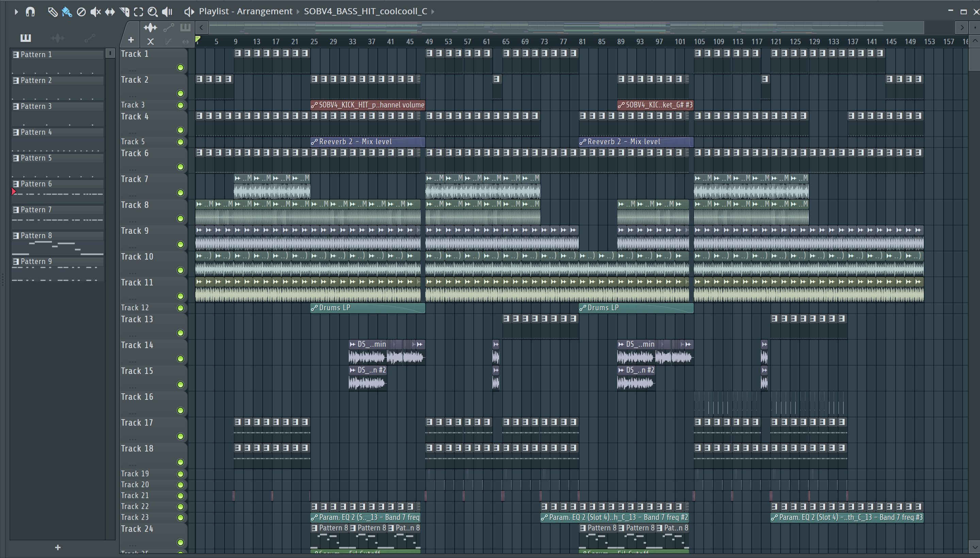Mute Track 1 with its green LED

coord(180,68)
